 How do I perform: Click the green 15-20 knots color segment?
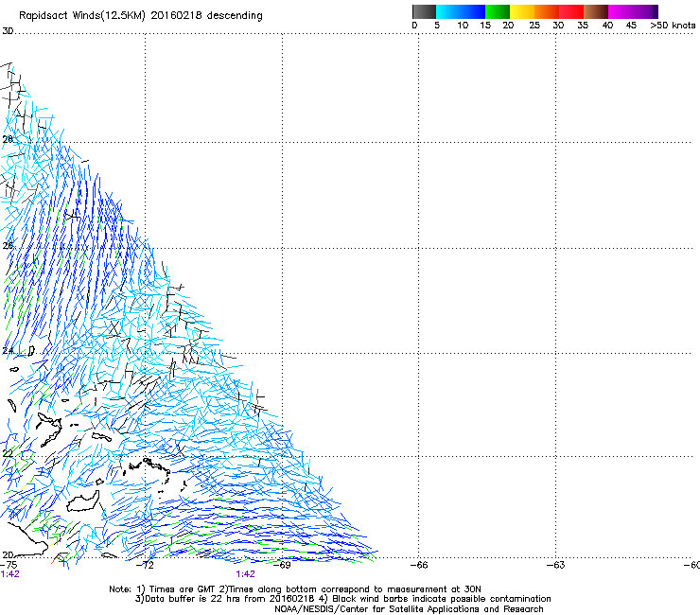tap(498, 11)
